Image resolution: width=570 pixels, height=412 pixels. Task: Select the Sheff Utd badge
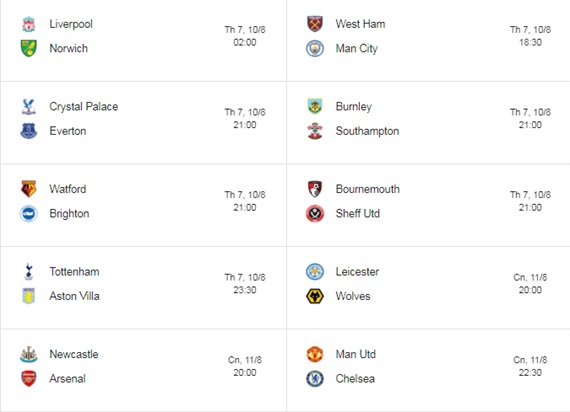[x=315, y=213]
